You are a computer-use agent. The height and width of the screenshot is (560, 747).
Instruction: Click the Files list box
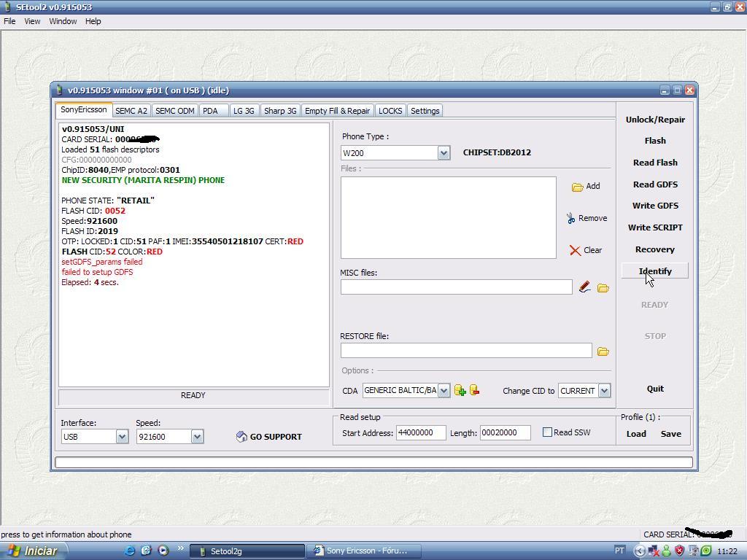click(449, 217)
